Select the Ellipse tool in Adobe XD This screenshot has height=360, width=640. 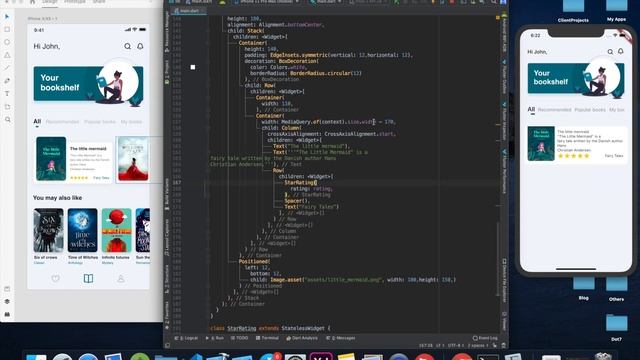click(7, 42)
